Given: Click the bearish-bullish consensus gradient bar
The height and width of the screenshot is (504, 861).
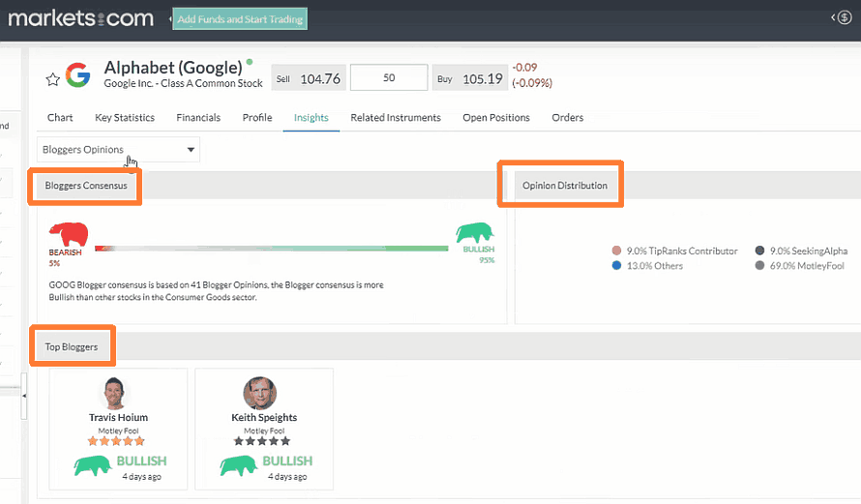Looking at the screenshot, I should click(x=271, y=249).
